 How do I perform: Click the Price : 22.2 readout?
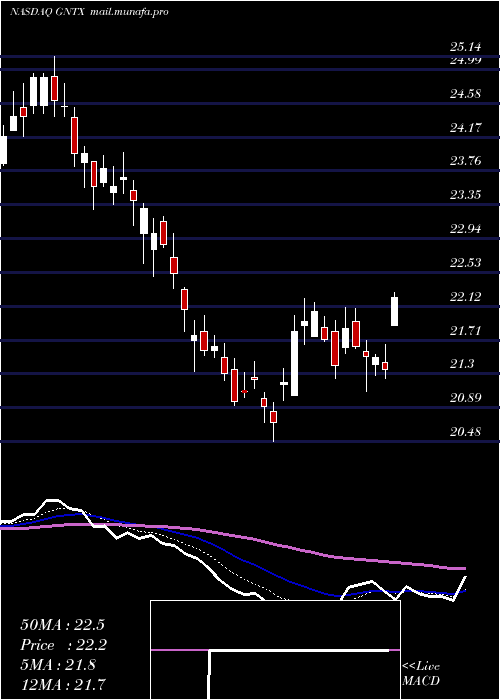coord(63,645)
